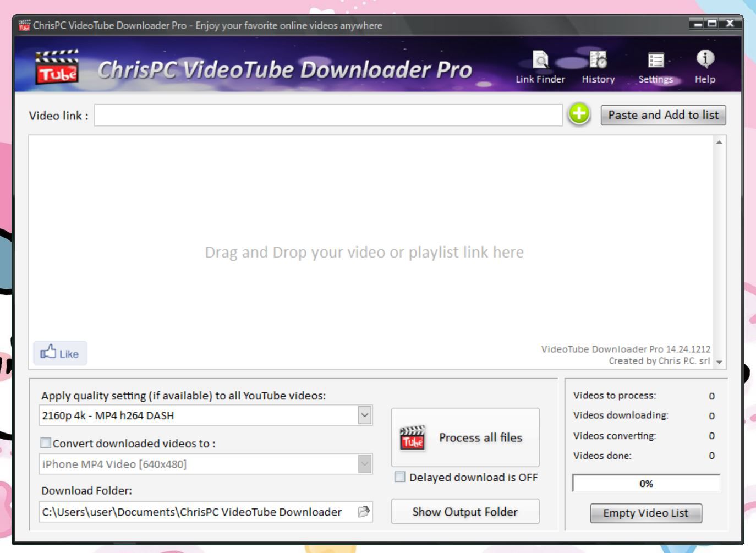
Task: Click Paste and Add to list
Action: (x=663, y=115)
